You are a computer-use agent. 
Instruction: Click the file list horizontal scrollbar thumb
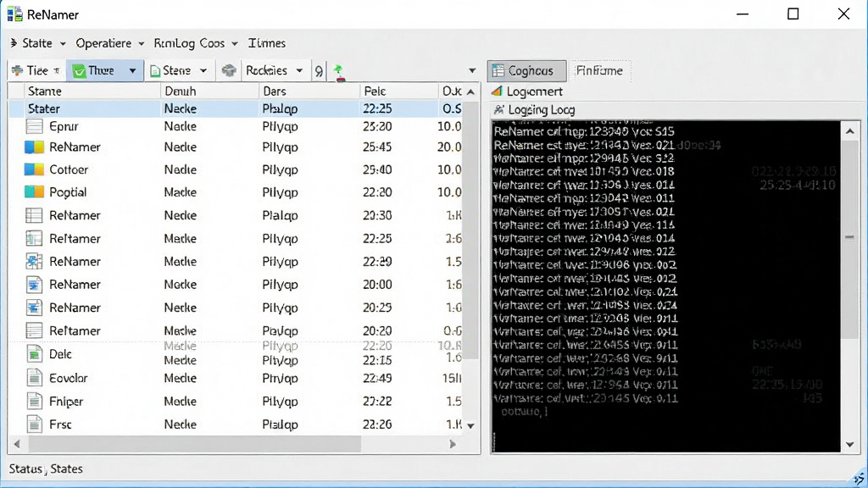pos(195,444)
